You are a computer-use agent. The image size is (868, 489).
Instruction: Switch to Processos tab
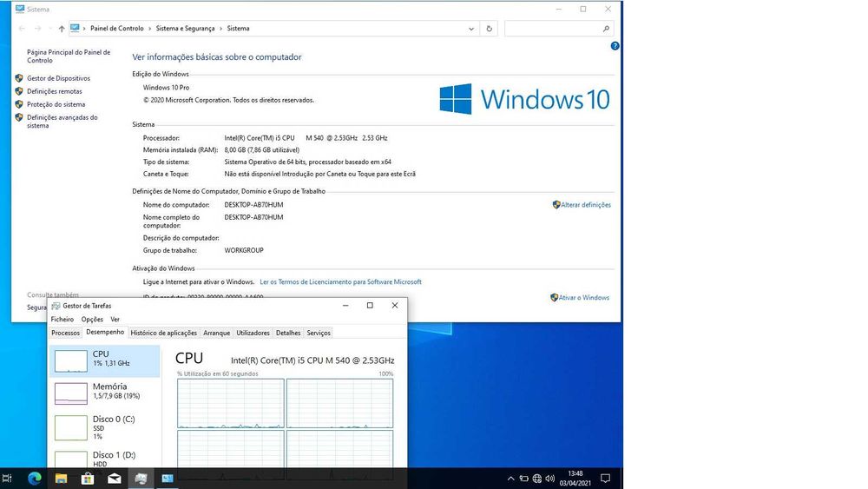[65, 333]
